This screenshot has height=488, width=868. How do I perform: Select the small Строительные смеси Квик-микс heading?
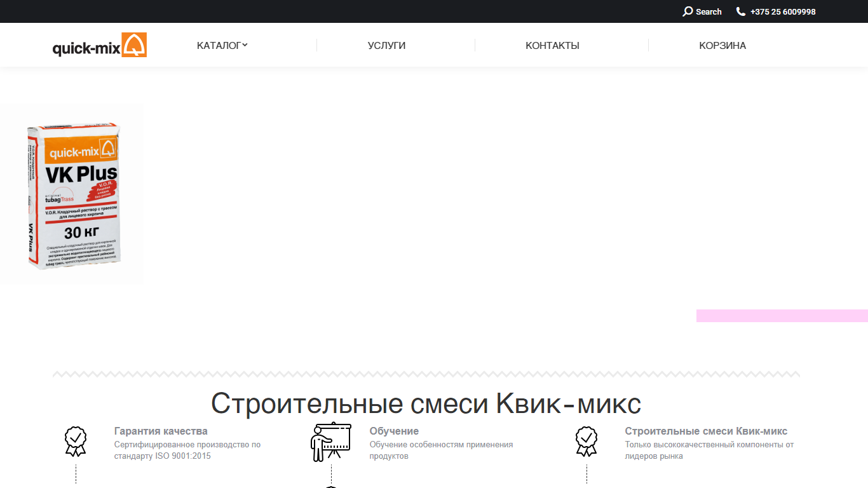(706, 431)
